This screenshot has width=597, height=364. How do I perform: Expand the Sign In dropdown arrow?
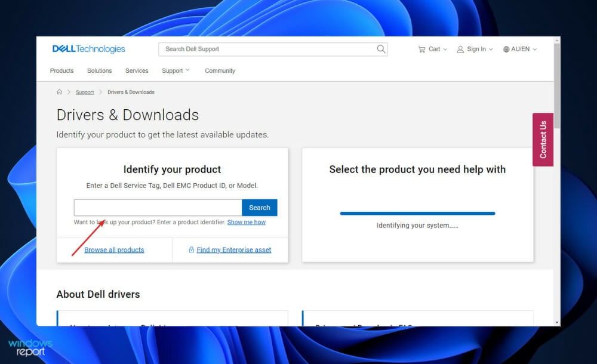coord(491,49)
